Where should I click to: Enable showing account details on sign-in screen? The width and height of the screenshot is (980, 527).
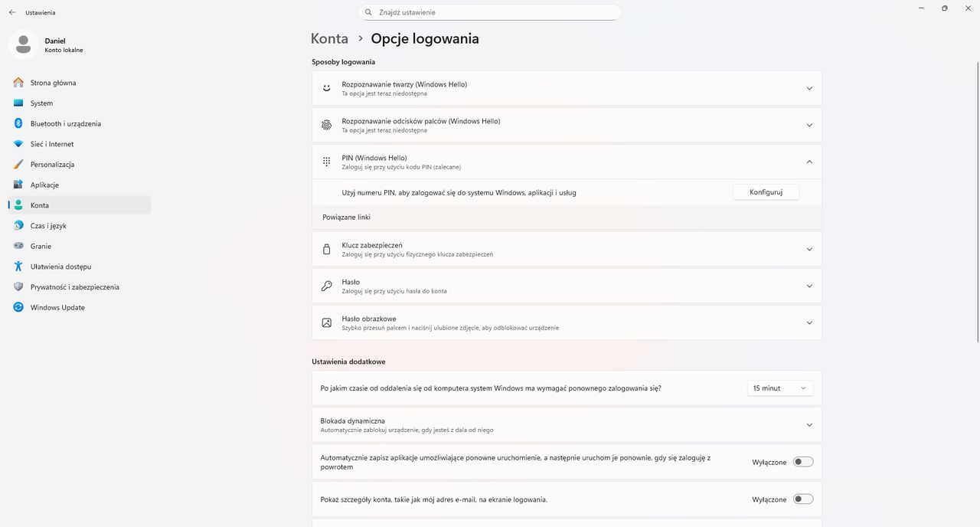coord(802,499)
